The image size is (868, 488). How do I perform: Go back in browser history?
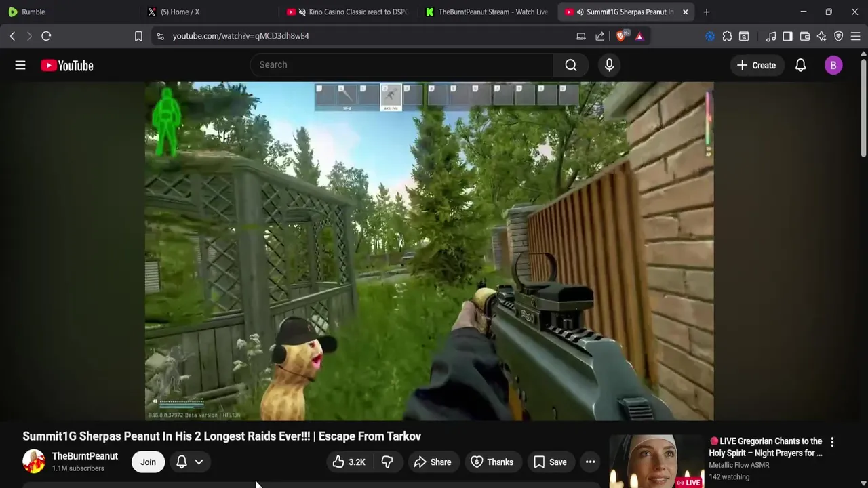point(12,36)
